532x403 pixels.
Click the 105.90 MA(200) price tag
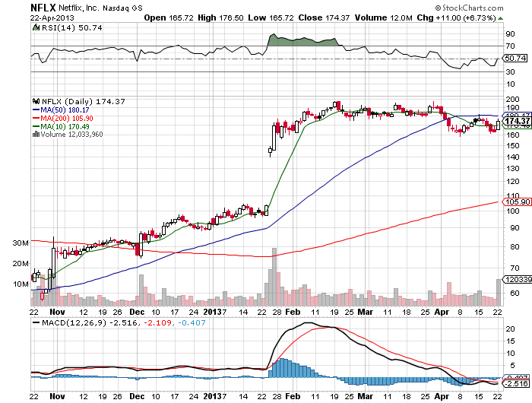click(516, 202)
